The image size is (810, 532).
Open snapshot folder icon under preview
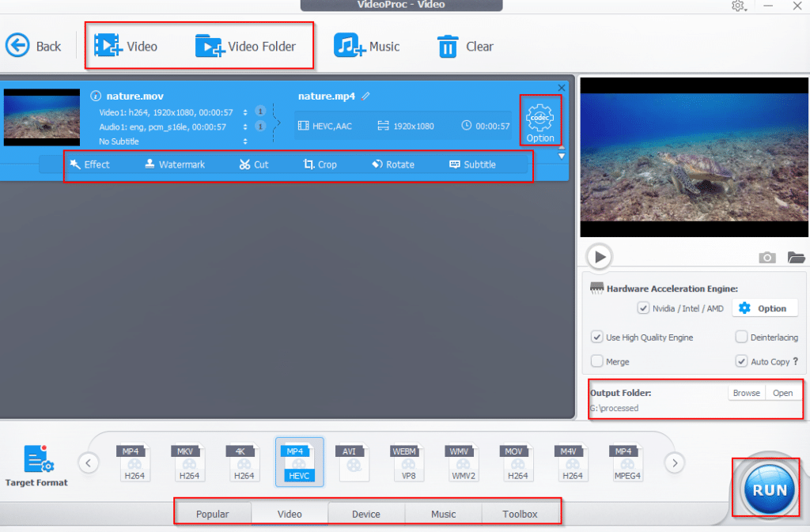[x=796, y=257]
